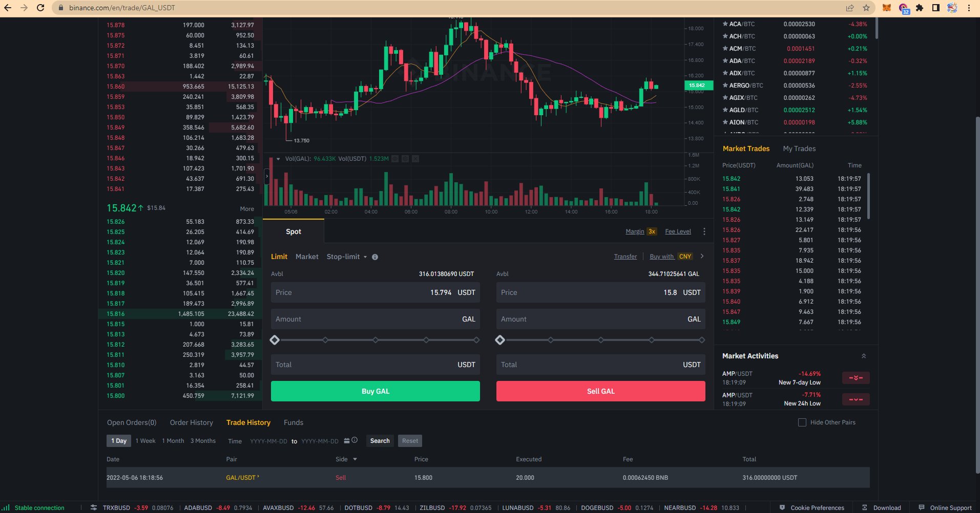This screenshot has width=980, height=513.
Task: Open the Transfer link
Action: point(625,256)
